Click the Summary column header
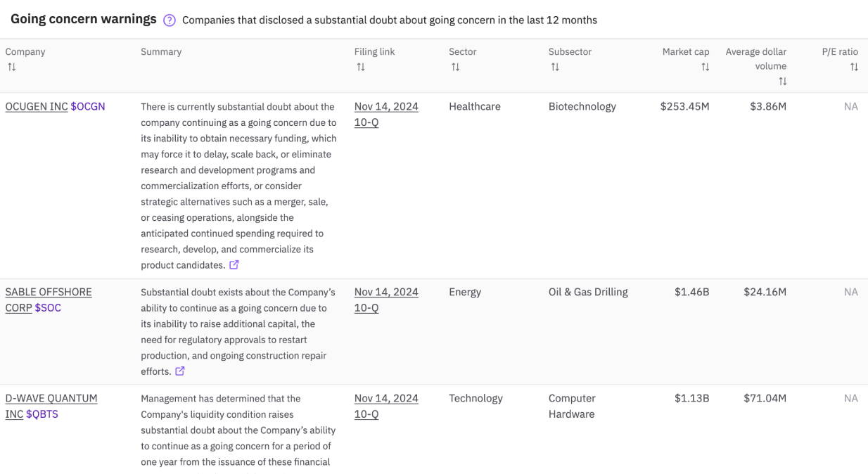868x474 pixels. pos(161,52)
